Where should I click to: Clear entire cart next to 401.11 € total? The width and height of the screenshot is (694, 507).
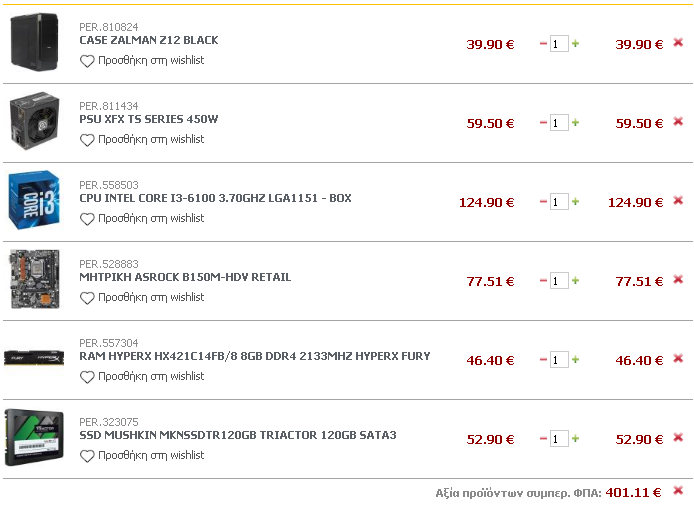[678, 490]
